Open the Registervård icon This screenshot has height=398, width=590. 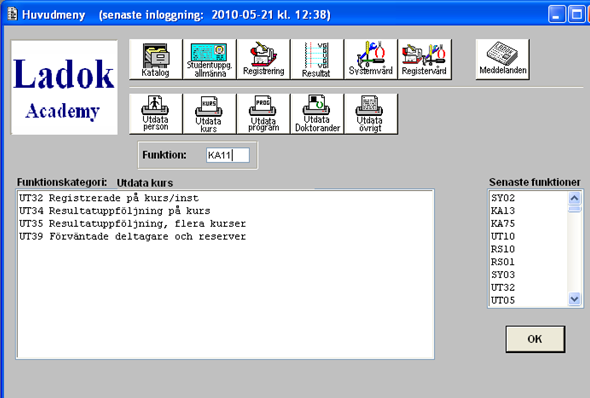[424, 59]
